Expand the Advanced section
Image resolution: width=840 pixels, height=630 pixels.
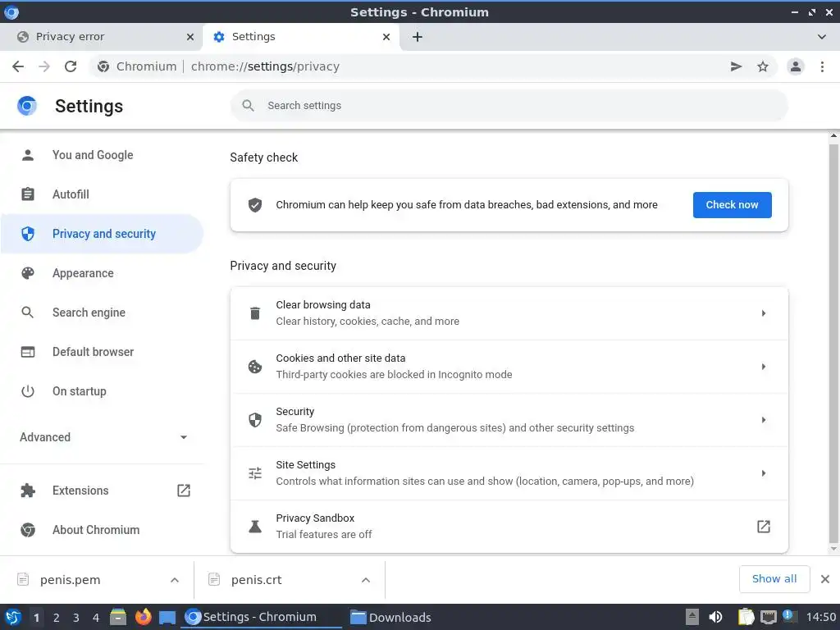point(102,437)
